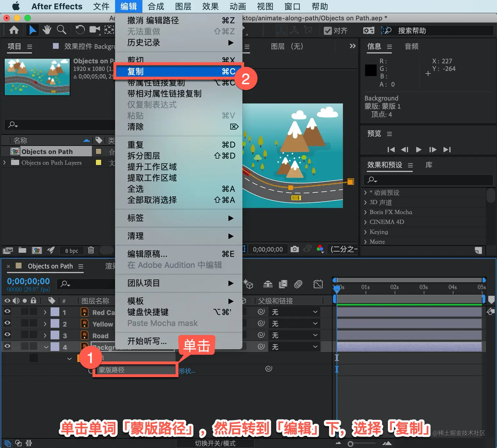The height and width of the screenshot is (448, 497).
Task: Switch to the 音频 tab
Action: click(412, 46)
